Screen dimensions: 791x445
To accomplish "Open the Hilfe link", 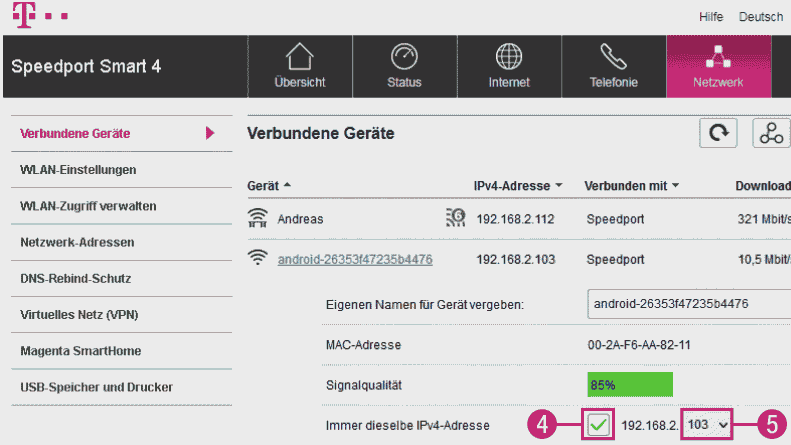I will pyautogui.click(x=711, y=17).
